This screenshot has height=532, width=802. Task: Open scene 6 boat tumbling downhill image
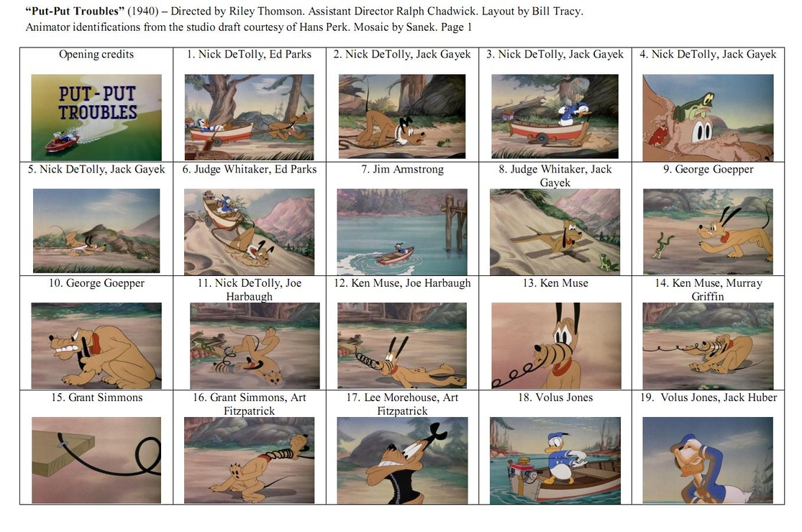tap(249, 232)
